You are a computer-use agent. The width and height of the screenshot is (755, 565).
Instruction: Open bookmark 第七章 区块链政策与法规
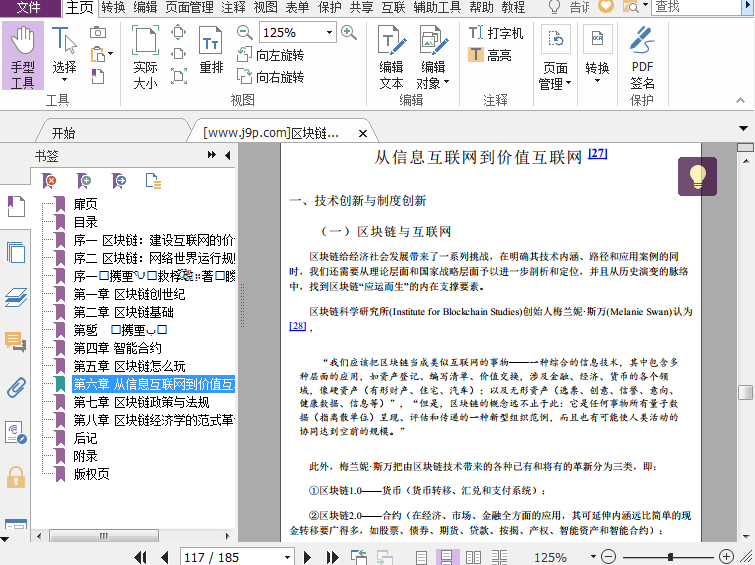tap(142, 402)
